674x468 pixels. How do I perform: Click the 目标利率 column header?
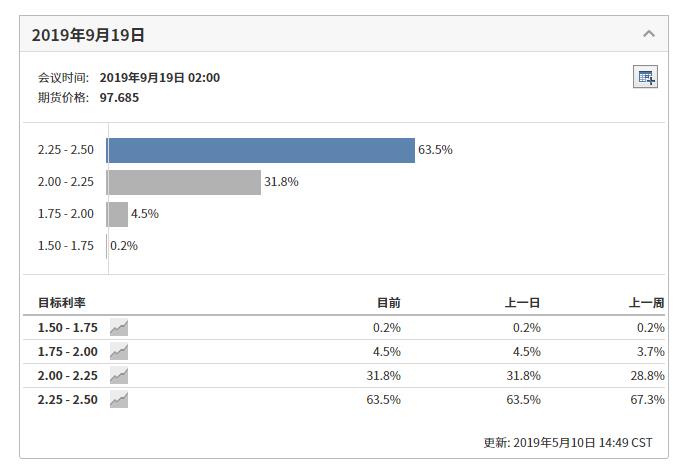[62, 303]
